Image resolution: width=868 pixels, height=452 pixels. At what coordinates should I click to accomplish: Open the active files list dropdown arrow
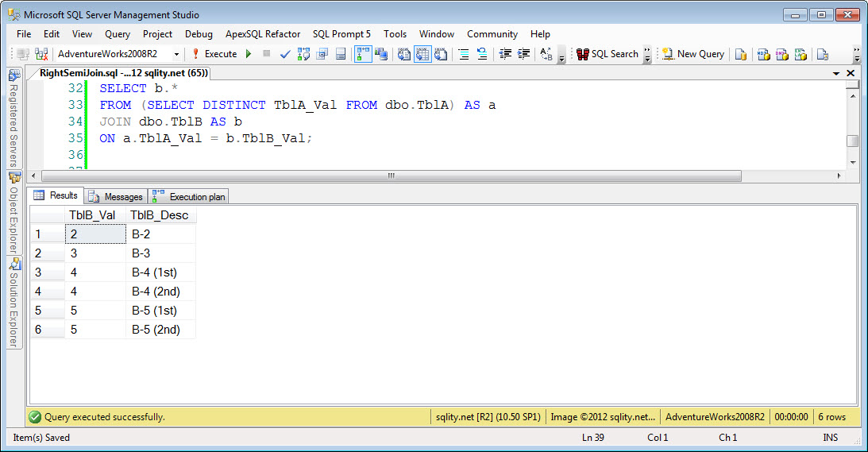[836, 73]
